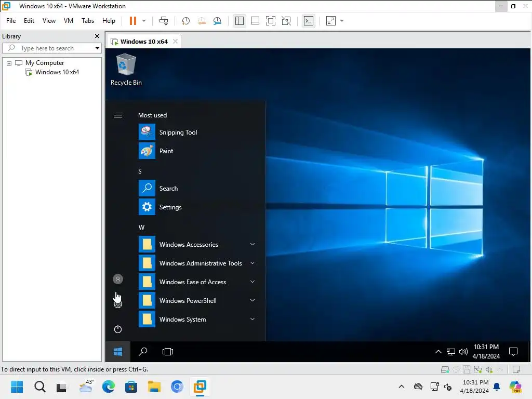This screenshot has height=399, width=532.
Task: Click the host weather widget showing 43°
Action: pos(86,386)
